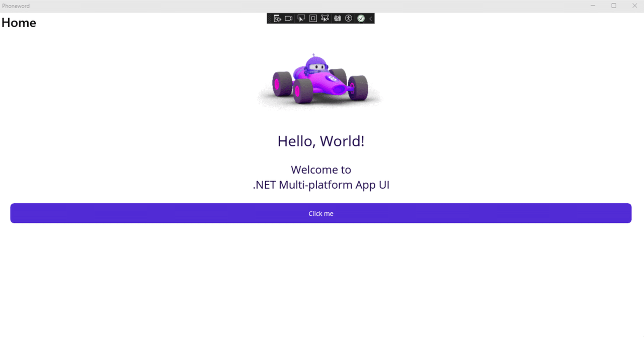Enable Track Focused Element in debug toolbar
Screen dimensions: 644x337
pos(325,18)
